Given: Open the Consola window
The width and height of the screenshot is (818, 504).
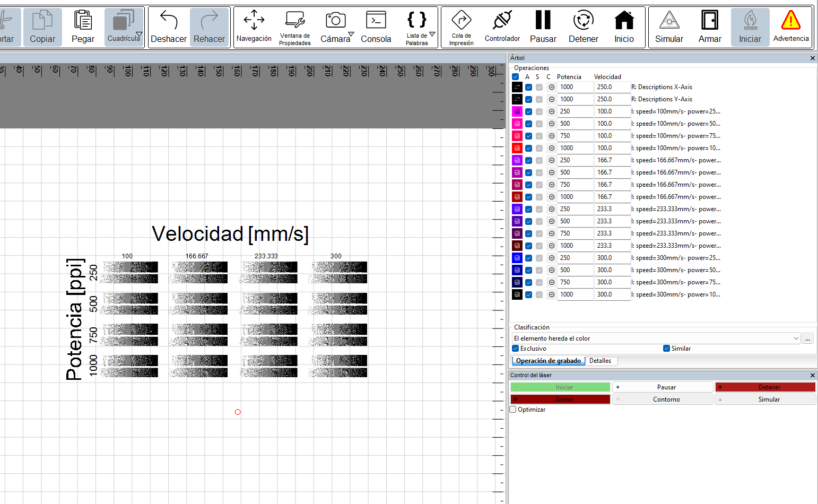Looking at the screenshot, I should tap(376, 28).
